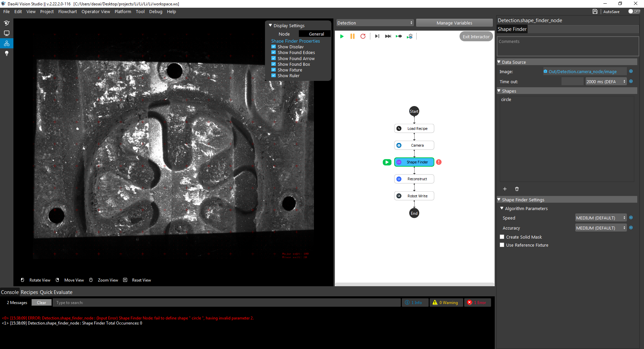644x349 pixels.
Task: Click the save disk icon near AutoSave
Action: [595, 11]
